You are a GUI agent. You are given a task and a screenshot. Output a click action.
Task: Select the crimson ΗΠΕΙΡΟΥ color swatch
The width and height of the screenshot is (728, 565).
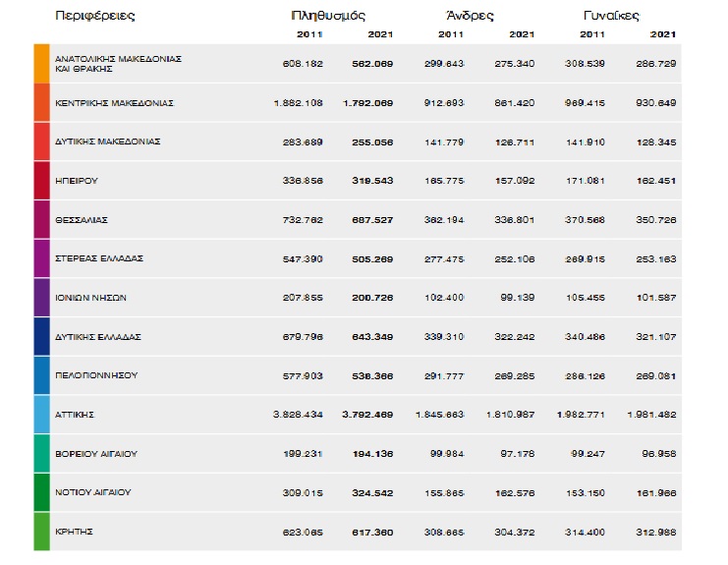41,180
